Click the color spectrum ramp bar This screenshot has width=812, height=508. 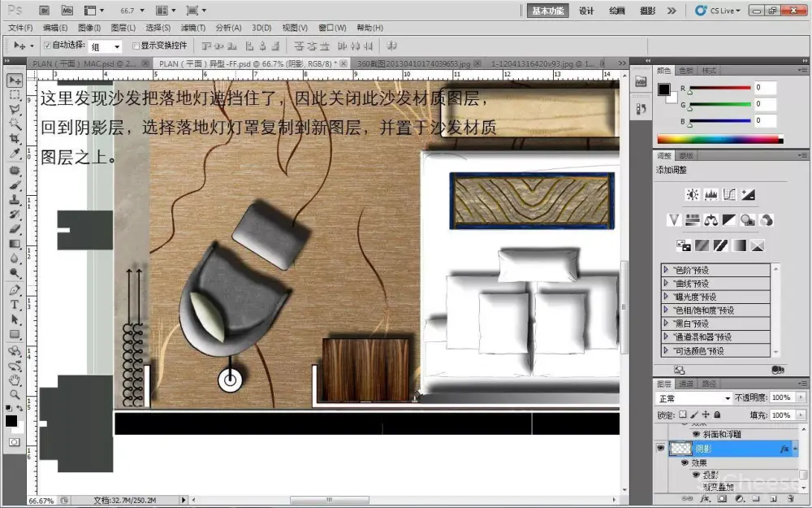716,140
